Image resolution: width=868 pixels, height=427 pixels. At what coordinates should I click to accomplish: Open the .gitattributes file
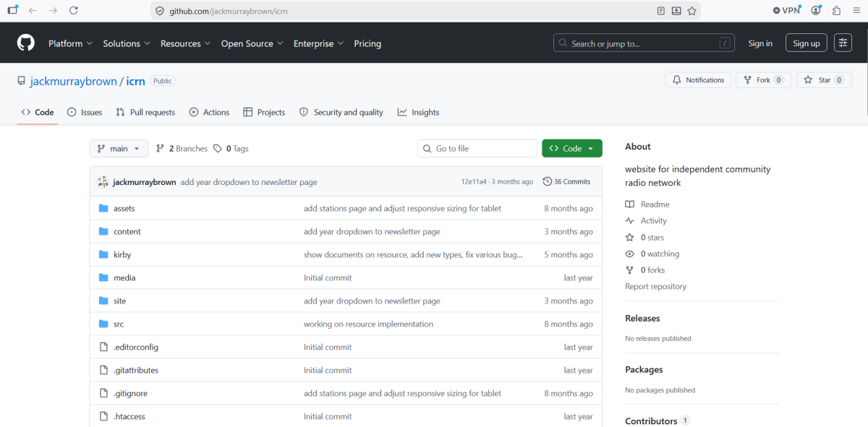coord(136,370)
